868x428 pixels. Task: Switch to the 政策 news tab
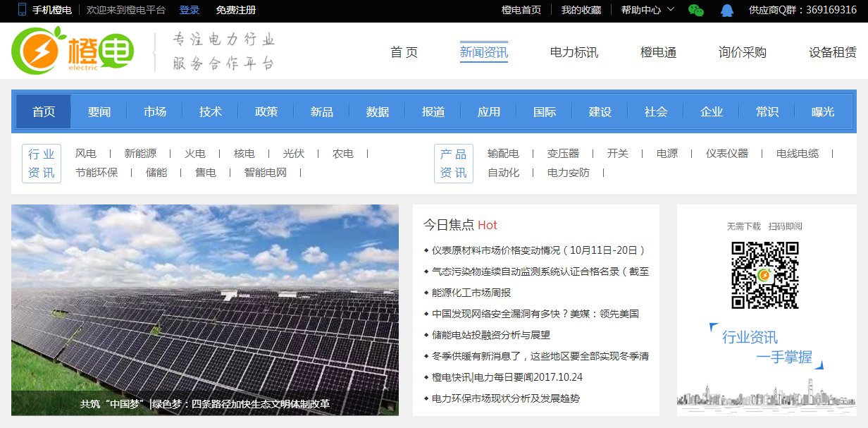click(266, 111)
